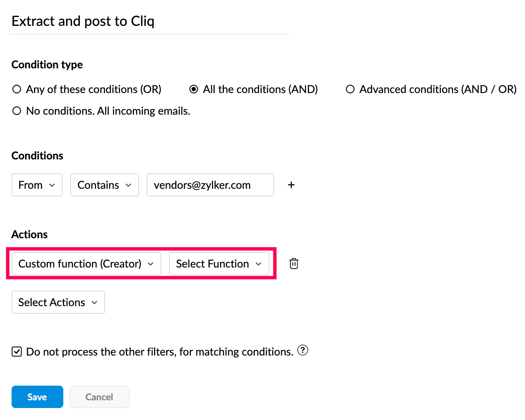
Task: Save the filter
Action: [37, 397]
